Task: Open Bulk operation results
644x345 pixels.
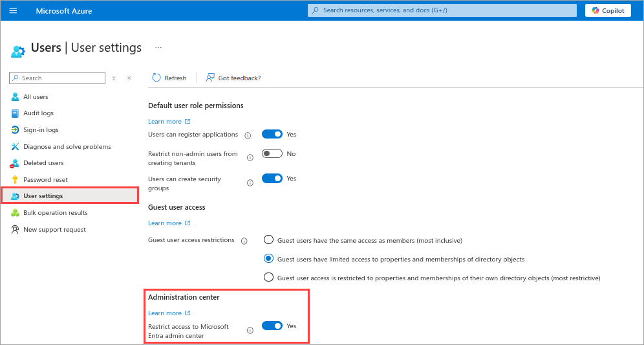Action: tap(55, 212)
